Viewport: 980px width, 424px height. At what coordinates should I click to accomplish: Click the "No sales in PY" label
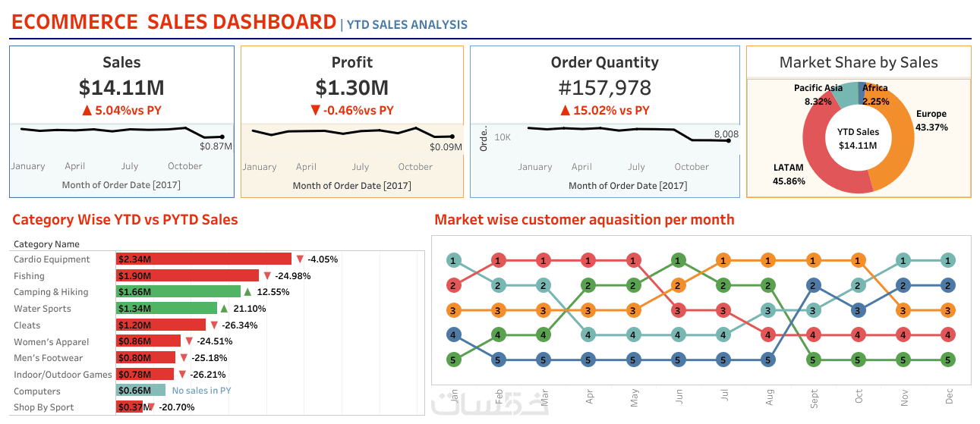[x=201, y=391]
